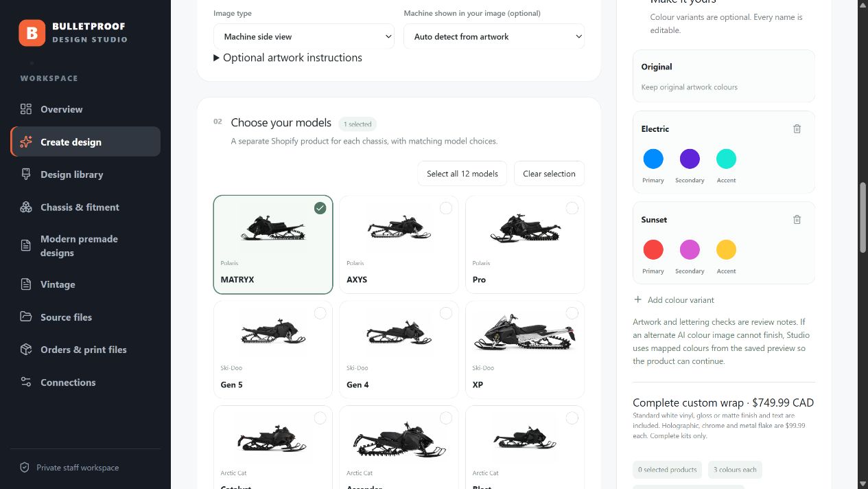The image size is (868, 489).
Task: Click the Overview grid icon
Action: (x=26, y=109)
